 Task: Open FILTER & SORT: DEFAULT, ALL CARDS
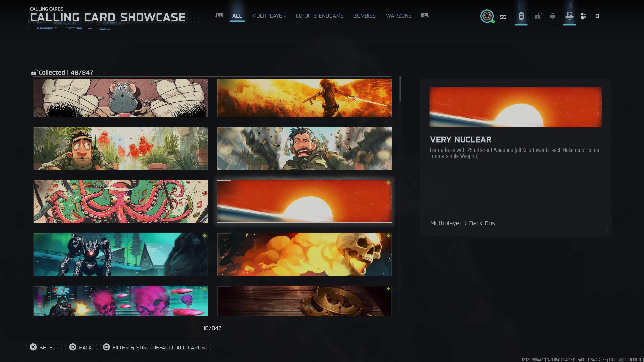pyautogui.click(x=158, y=348)
